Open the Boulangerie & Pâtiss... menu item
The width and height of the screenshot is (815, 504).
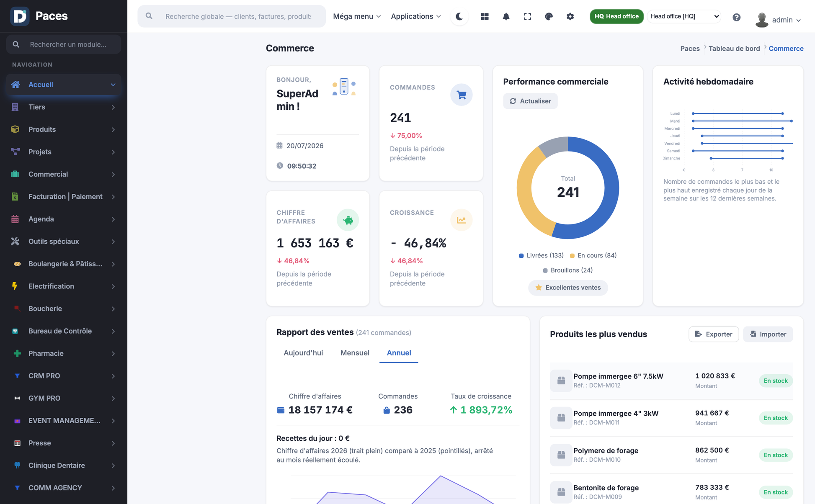pyautogui.click(x=64, y=264)
